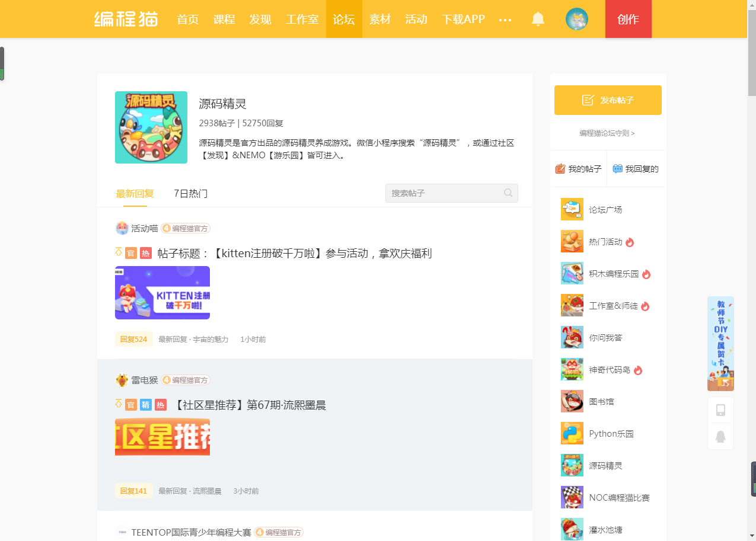Image resolution: width=756 pixels, height=541 pixels.
Task: Open 你问我答 board icon
Action: click(x=572, y=337)
